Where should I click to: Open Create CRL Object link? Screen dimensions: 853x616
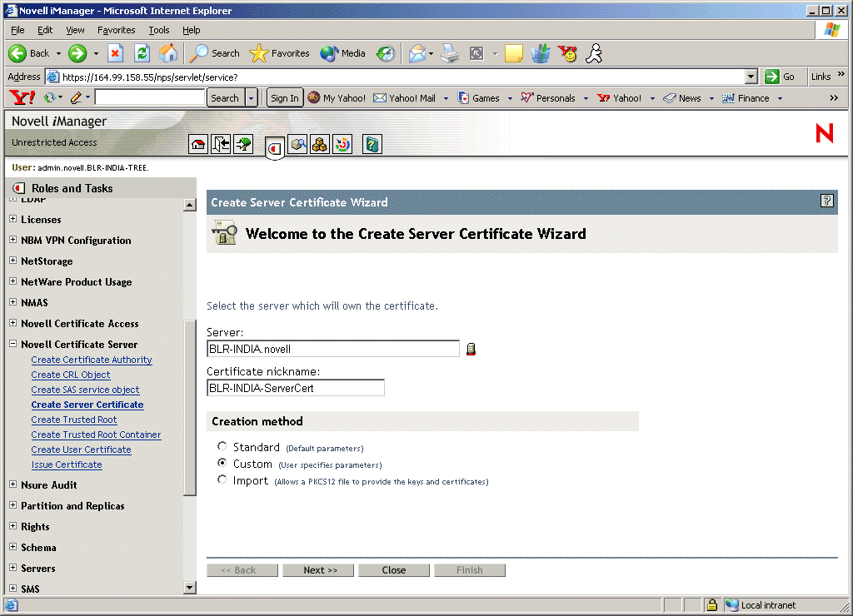tap(71, 375)
